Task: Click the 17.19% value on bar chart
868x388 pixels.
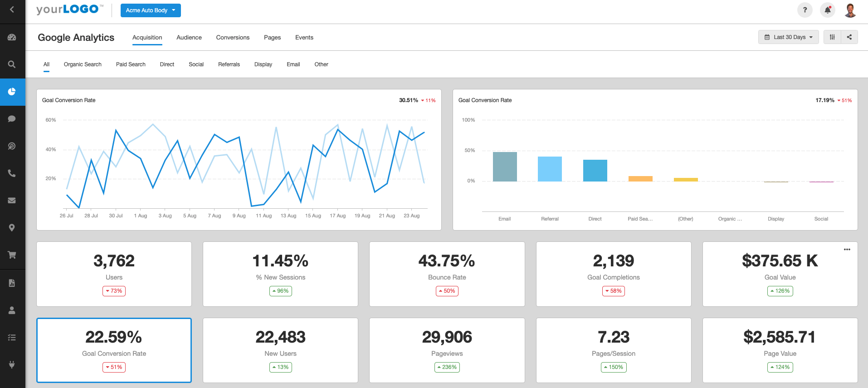Action: pos(824,100)
